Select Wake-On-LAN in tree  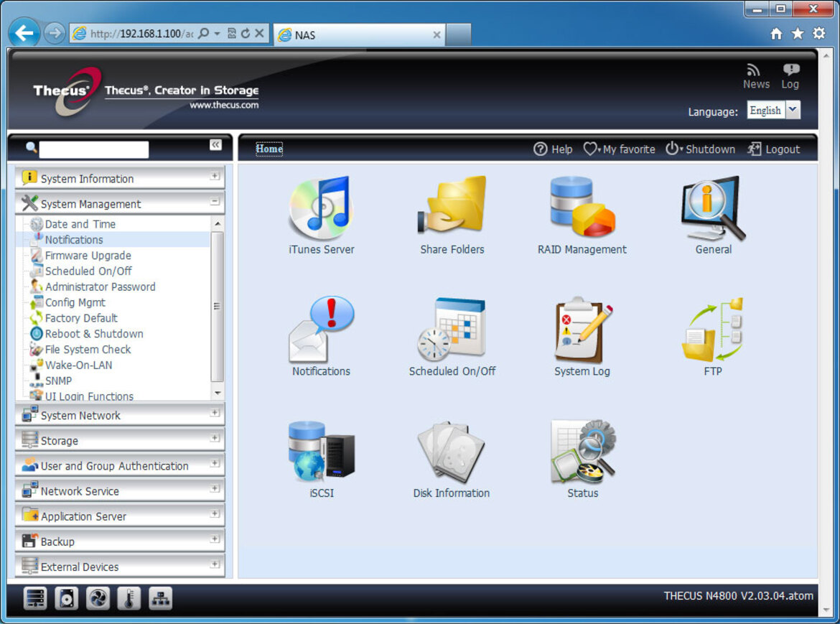[79, 365]
